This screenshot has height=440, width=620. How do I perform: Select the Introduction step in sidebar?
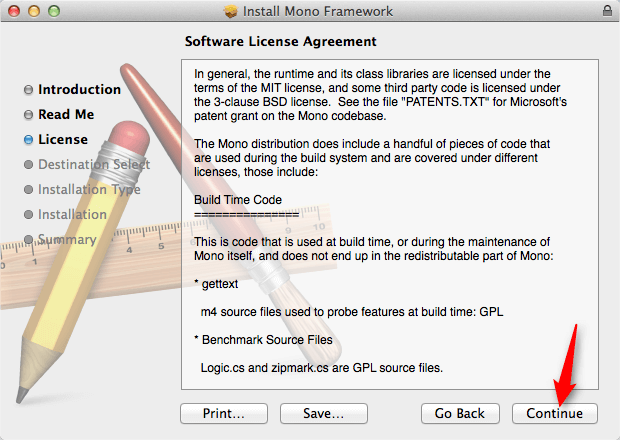(79, 89)
